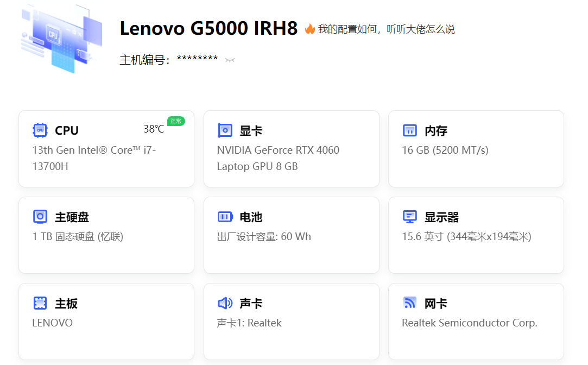Viewport: 588px width, 365px height.
Task: Select the 显卡 graphics card icon
Action: click(x=225, y=130)
